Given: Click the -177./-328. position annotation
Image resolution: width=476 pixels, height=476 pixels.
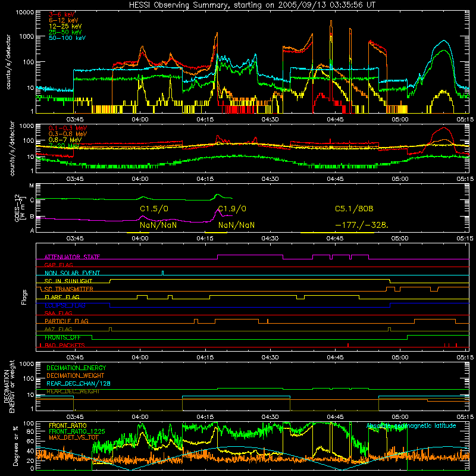Looking at the screenshot, I should coord(362,226).
